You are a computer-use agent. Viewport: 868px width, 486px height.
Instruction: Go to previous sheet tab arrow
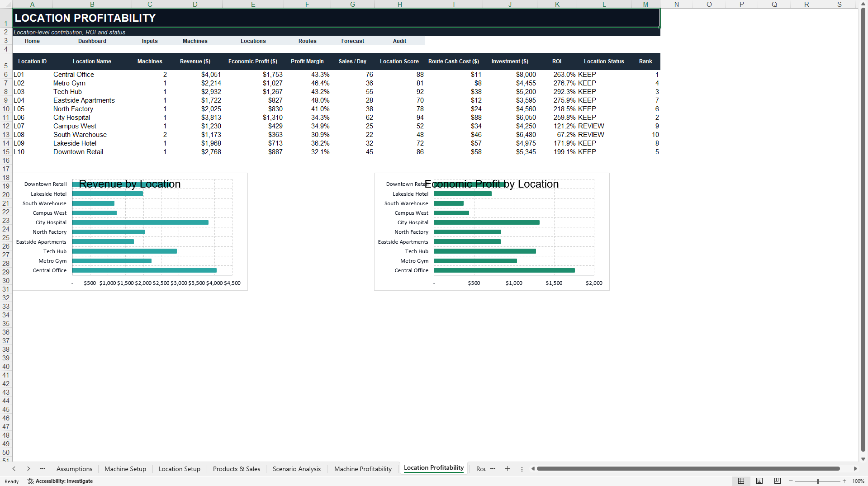coord(14,469)
